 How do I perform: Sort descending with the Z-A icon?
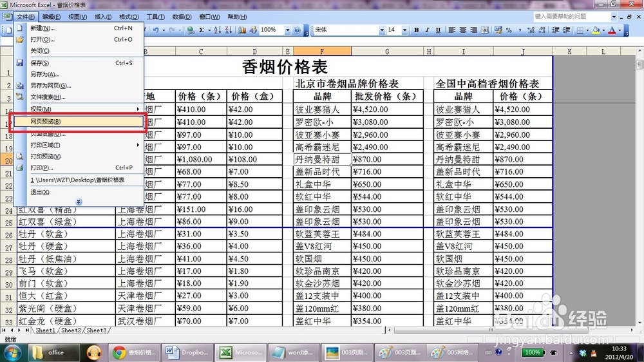coord(229,30)
